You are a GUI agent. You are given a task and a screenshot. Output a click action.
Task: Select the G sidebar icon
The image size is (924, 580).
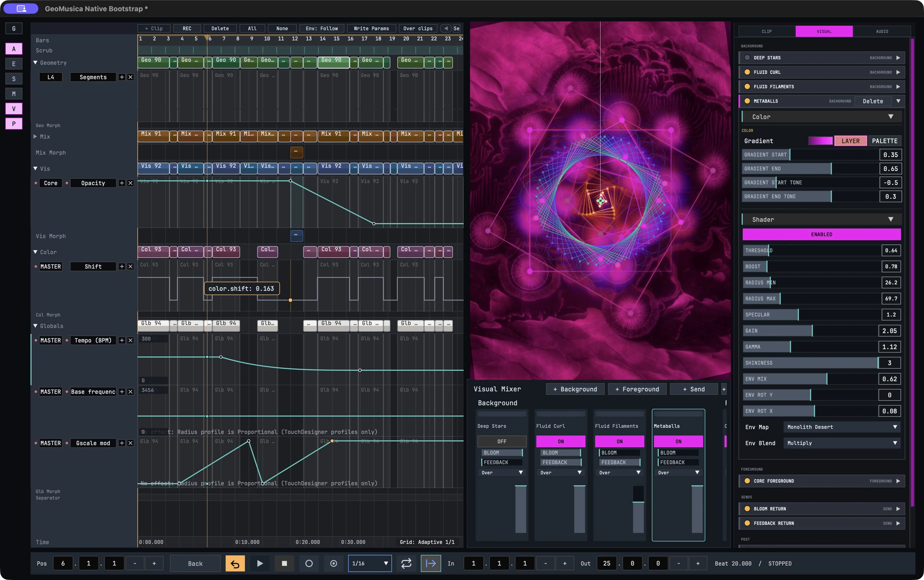point(14,28)
